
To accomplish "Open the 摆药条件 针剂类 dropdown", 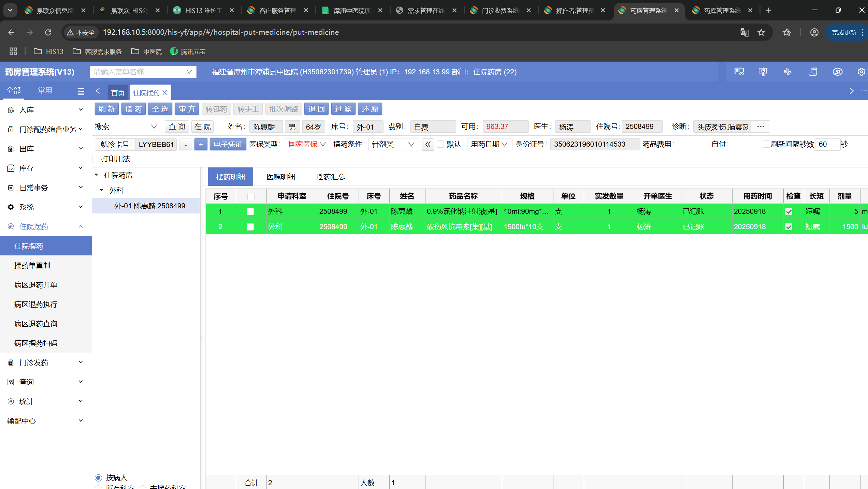I will (393, 144).
